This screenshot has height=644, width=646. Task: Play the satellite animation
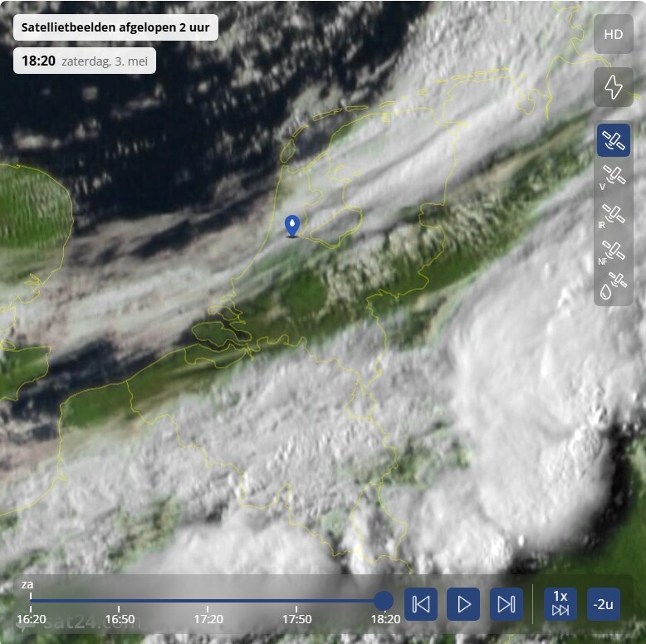coord(463,604)
